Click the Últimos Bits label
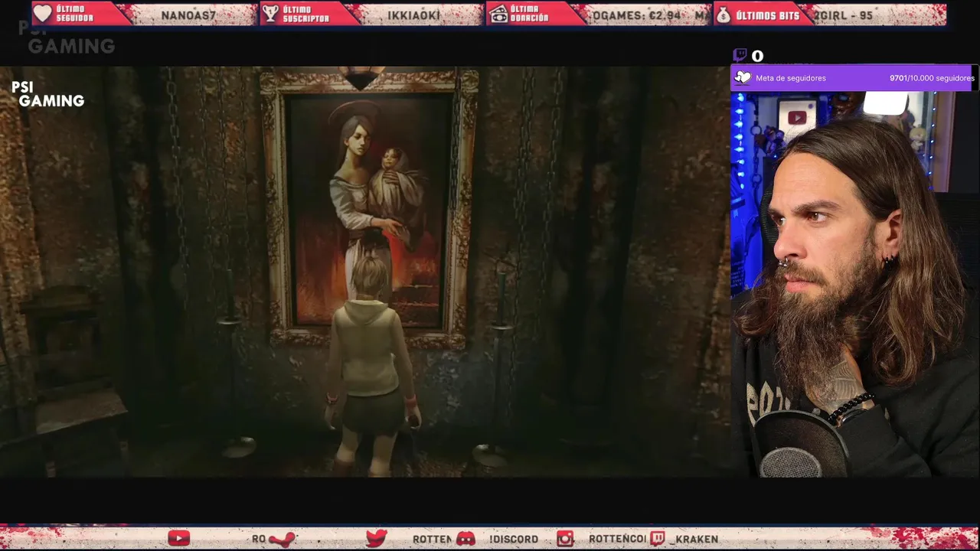The image size is (980, 551). [767, 15]
